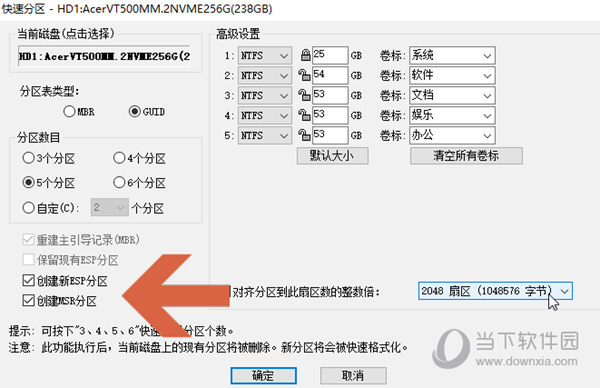
Task: Click the current disk selection field
Action: (x=104, y=56)
